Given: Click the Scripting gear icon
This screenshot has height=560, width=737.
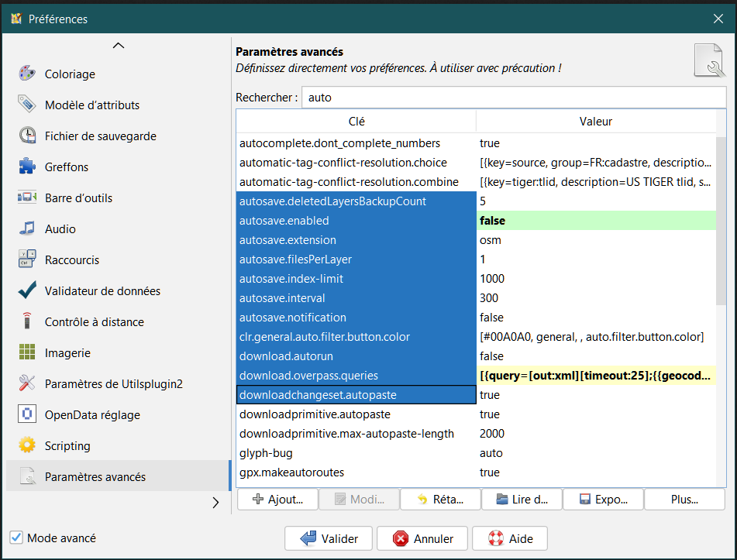Looking at the screenshot, I should coord(27,445).
